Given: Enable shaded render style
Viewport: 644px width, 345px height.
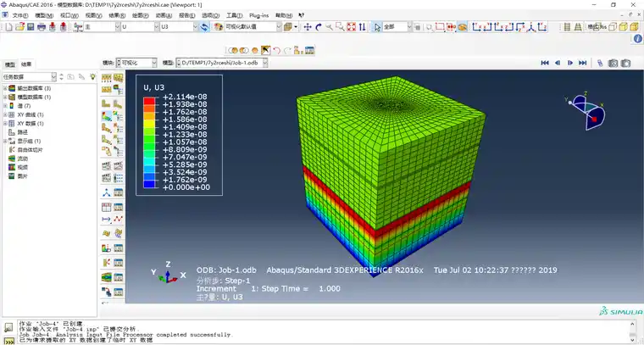Looking at the screenshot, I should click(634, 27).
